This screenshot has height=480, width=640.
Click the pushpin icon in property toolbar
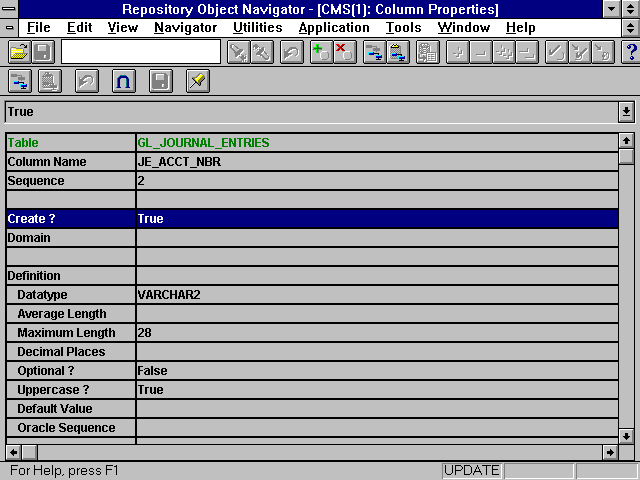(198, 82)
